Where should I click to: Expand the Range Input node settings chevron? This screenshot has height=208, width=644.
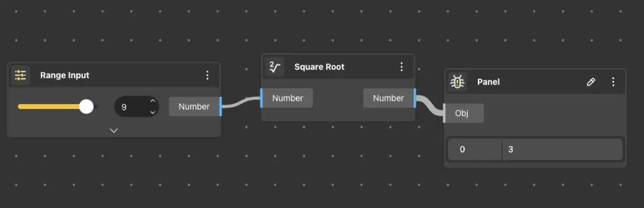(114, 130)
